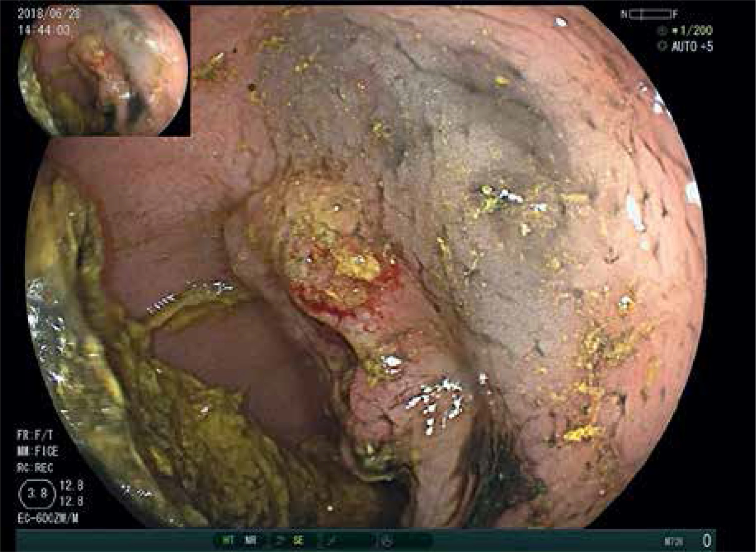Click the NR indicator in bottom bar
The height and width of the screenshot is (552, 756).
pos(251,540)
